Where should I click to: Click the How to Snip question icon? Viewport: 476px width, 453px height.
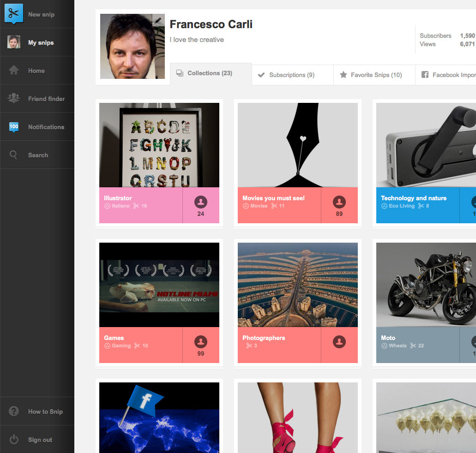point(14,411)
